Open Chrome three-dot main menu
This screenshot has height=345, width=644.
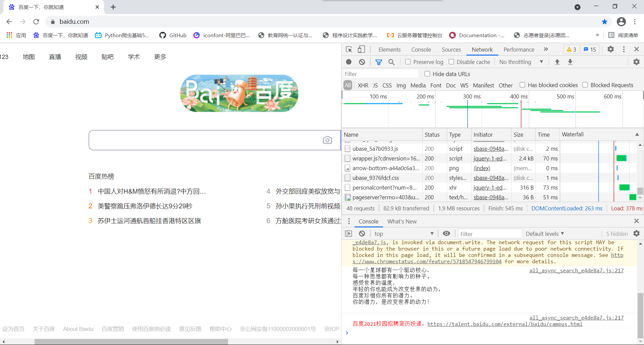pos(635,22)
